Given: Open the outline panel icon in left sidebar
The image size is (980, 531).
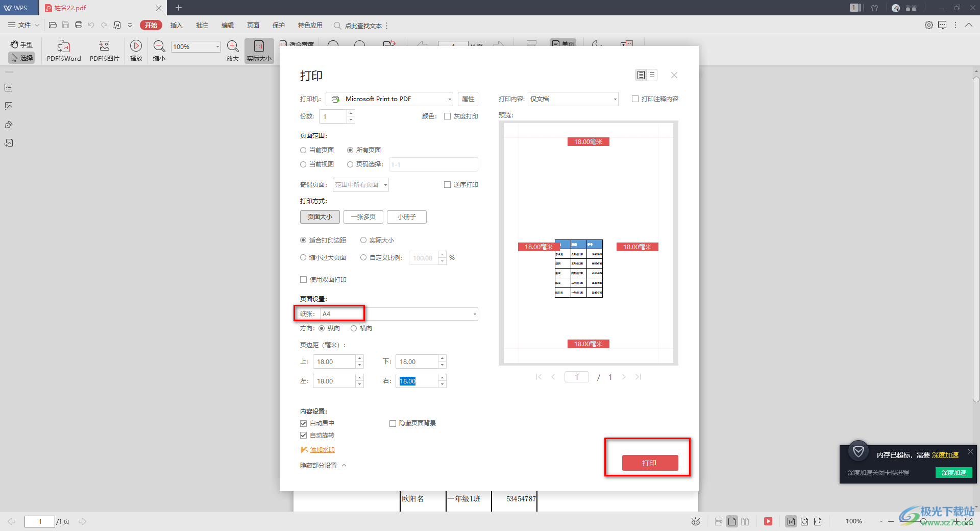Looking at the screenshot, I should coord(9,88).
